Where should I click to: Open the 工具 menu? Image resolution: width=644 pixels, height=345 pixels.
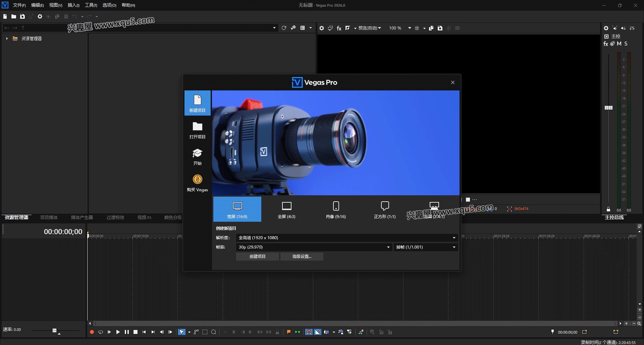coord(91,5)
